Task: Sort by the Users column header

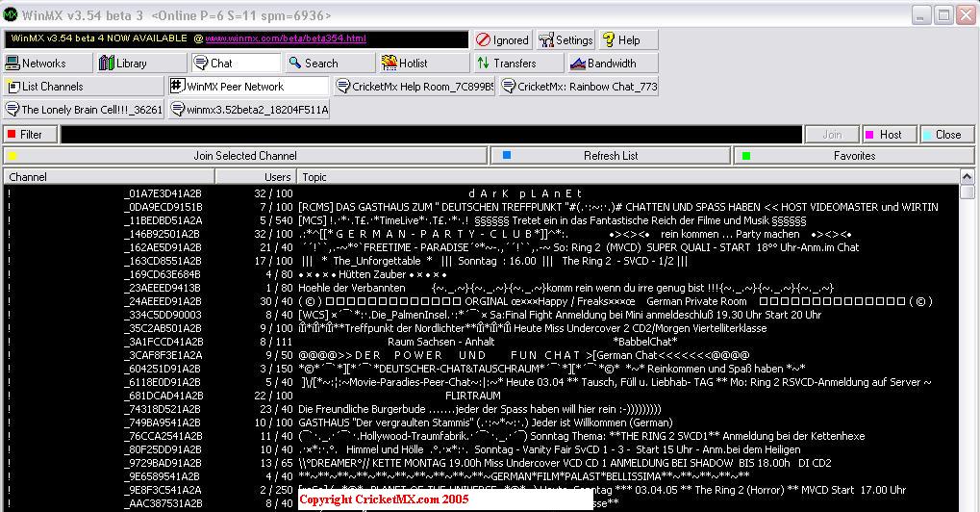Action: pyautogui.click(x=256, y=177)
